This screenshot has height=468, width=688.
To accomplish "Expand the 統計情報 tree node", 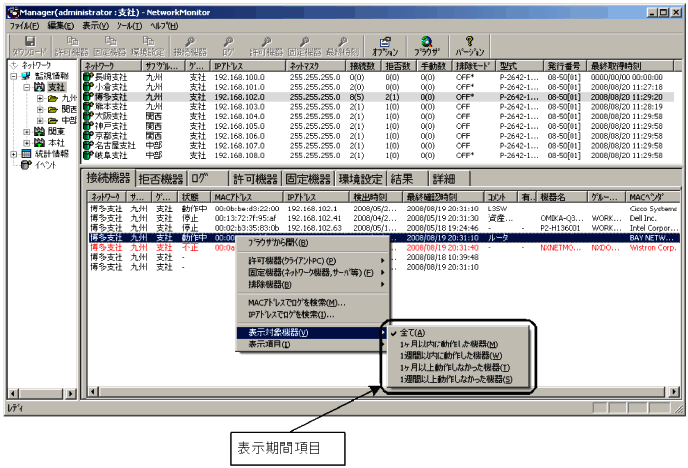I will pos(15,153).
